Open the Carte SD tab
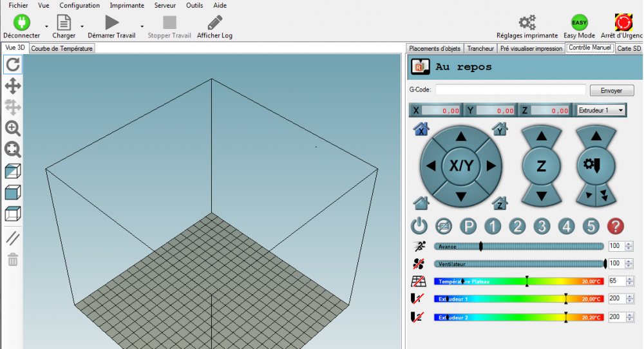The width and height of the screenshot is (644, 349). (629, 48)
